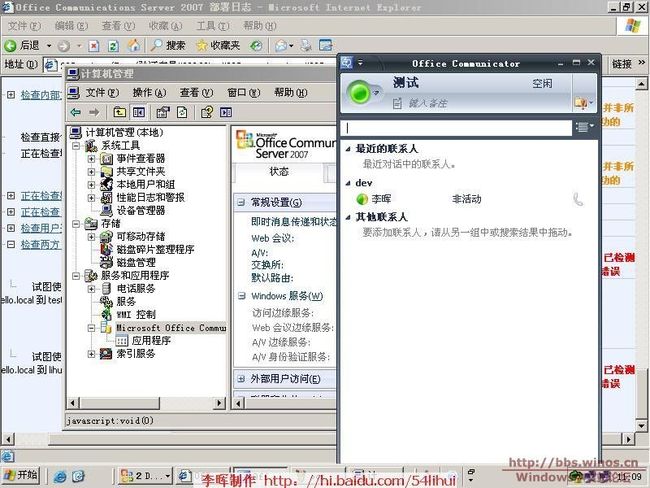The image size is (650, 488).
Task: Click the contact search input field
Action: (x=456, y=128)
